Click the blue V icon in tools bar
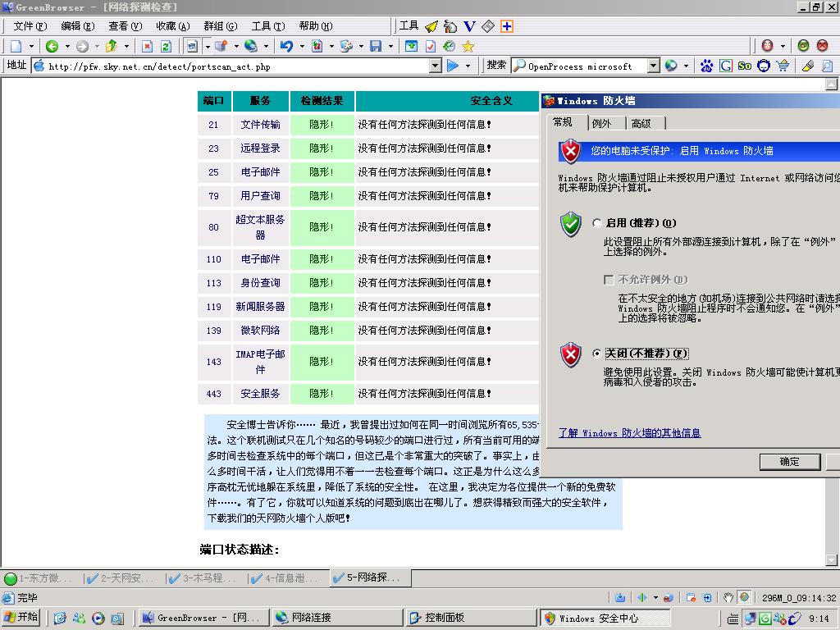 coord(469,26)
